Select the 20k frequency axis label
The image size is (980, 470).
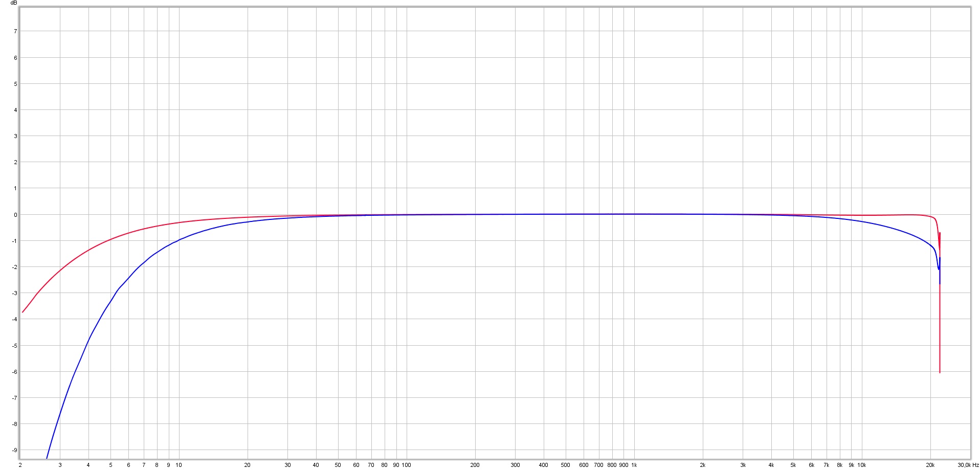tap(930, 465)
